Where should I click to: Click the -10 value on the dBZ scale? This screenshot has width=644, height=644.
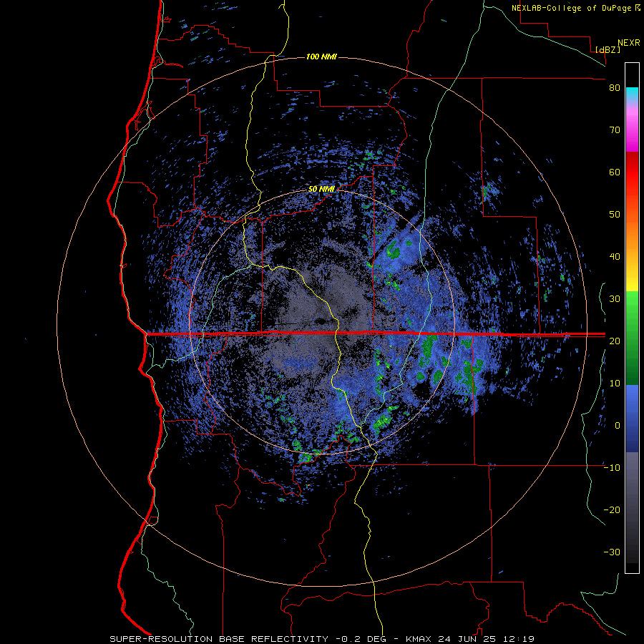(612, 467)
